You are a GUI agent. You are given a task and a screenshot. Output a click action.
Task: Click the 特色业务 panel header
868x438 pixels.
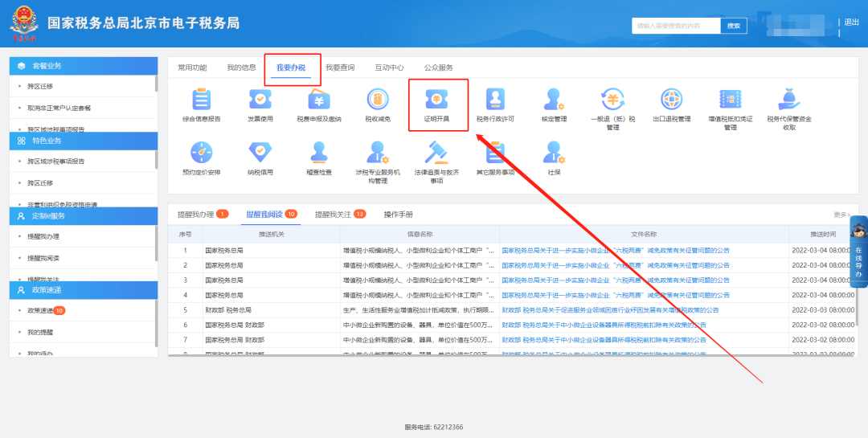click(84, 141)
